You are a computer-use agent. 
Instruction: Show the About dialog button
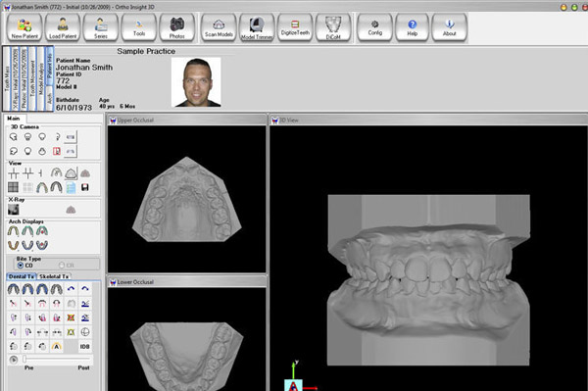(449, 27)
